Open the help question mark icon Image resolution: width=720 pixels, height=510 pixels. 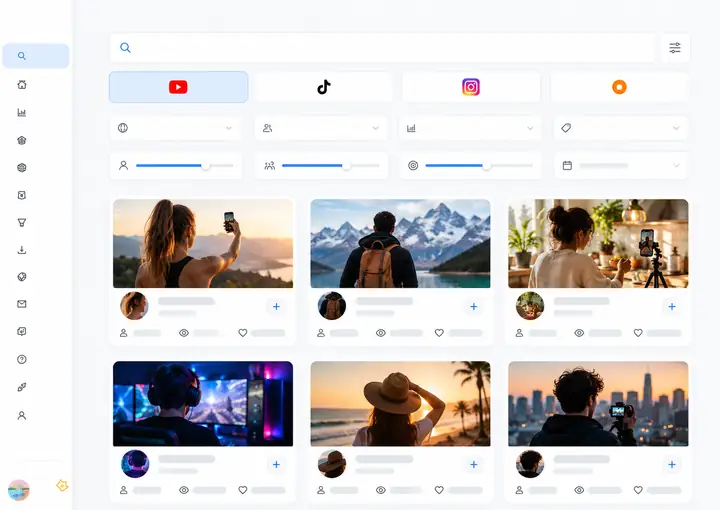coord(22,359)
